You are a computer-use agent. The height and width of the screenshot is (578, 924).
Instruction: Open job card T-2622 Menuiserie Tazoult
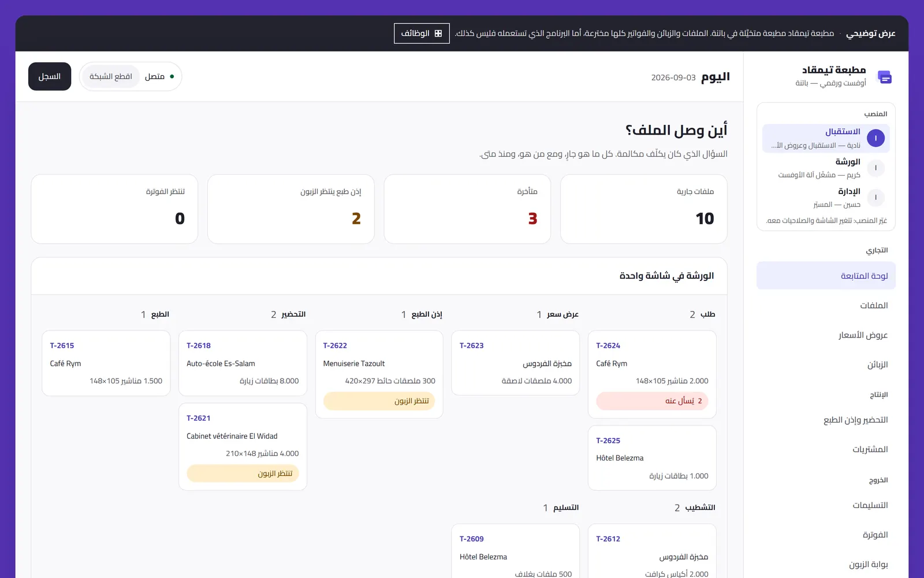pyautogui.click(x=379, y=375)
